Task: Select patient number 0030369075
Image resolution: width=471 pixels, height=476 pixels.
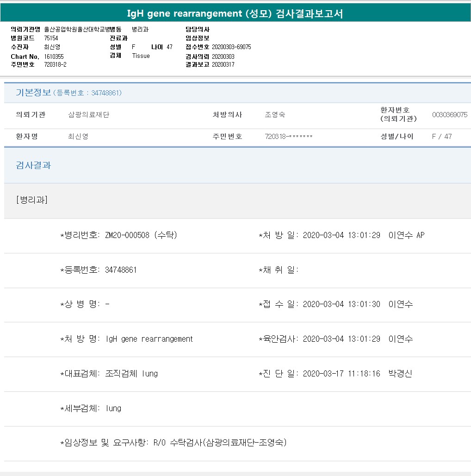Action: click(449, 115)
